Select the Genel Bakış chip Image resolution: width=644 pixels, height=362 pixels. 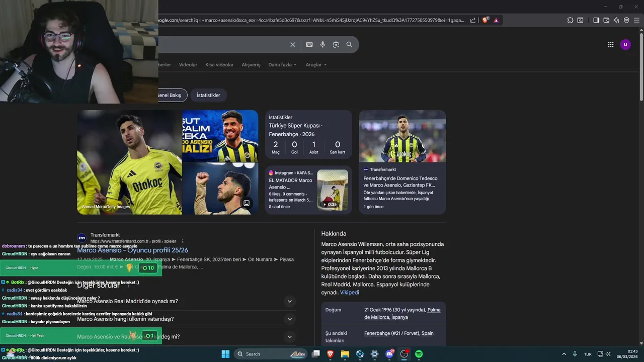pyautogui.click(x=172, y=95)
